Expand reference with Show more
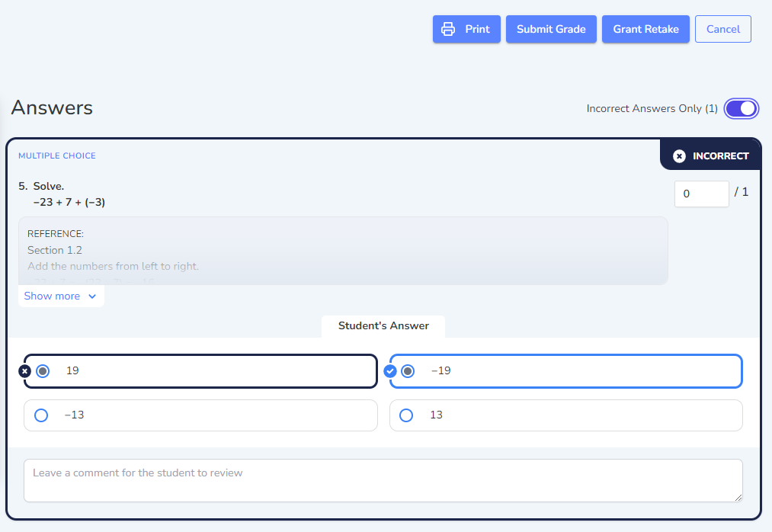This screenshot has width=772, height=532. tap(61, 296)
